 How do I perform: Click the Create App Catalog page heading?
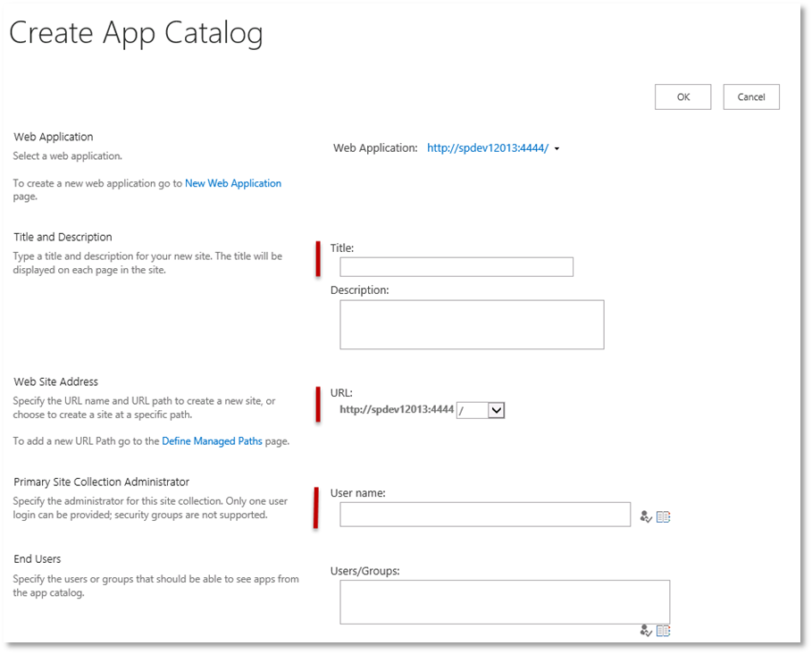(136, 34)
